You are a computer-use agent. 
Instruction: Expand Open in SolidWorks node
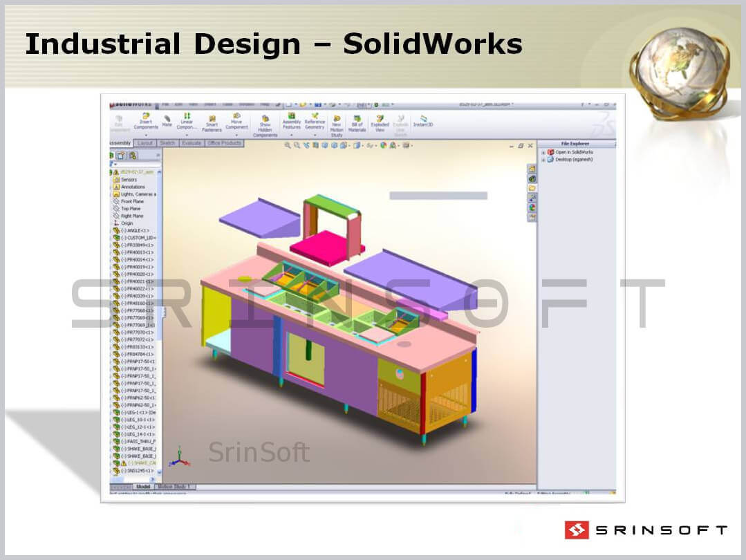pyautogui.click(x=543, y=152)
